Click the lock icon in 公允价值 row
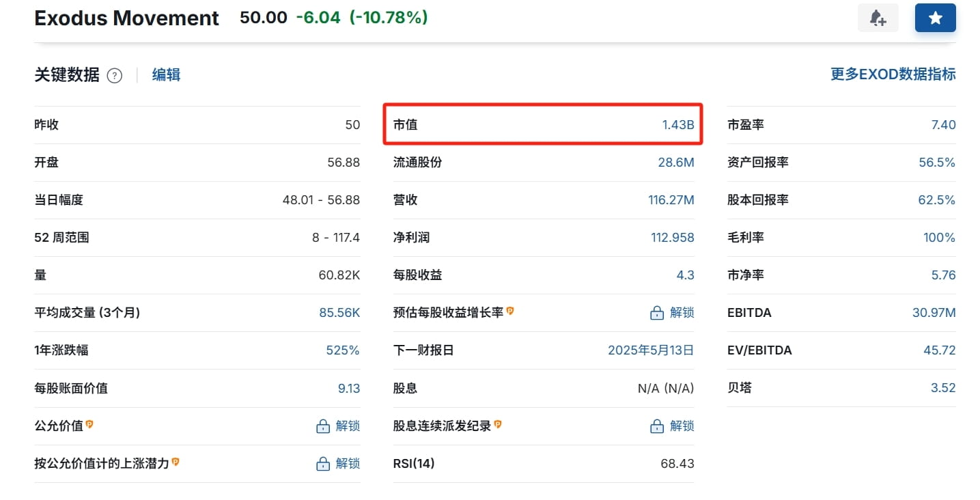980x500 pixels. (323, 426)
